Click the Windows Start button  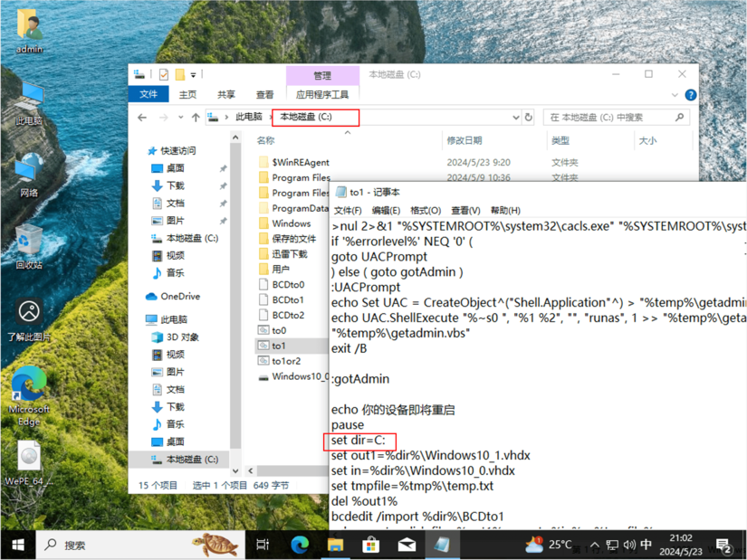(17, 545)
